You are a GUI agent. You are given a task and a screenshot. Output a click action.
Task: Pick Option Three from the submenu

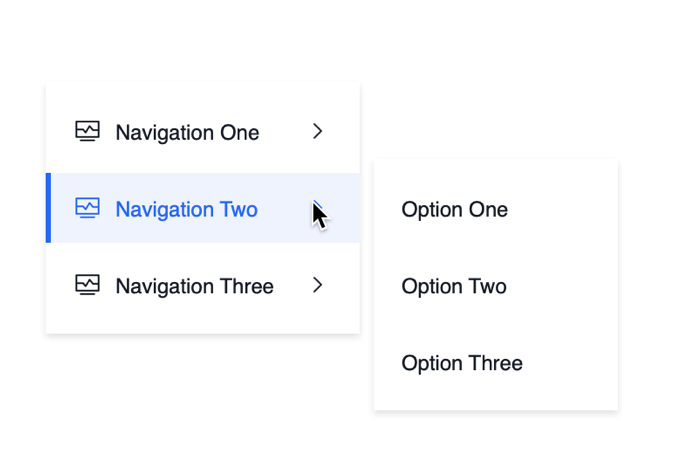(461, 363)
